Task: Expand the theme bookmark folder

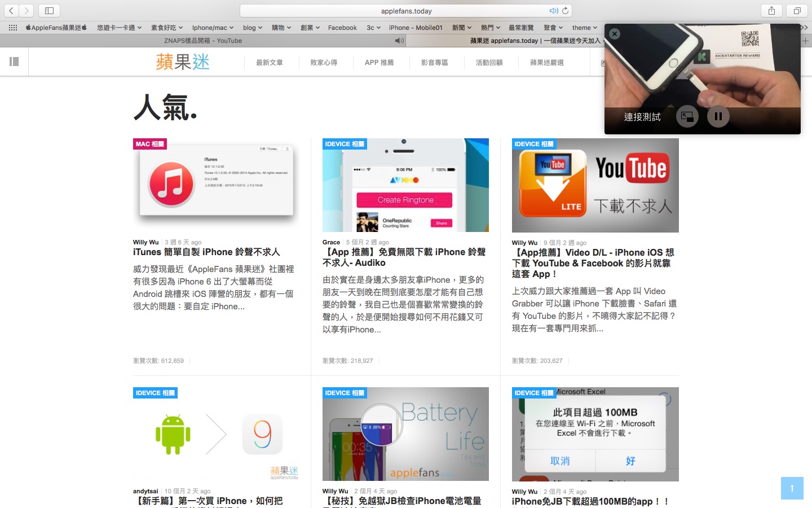Action: pyautogui.click(x=585, y=28)
